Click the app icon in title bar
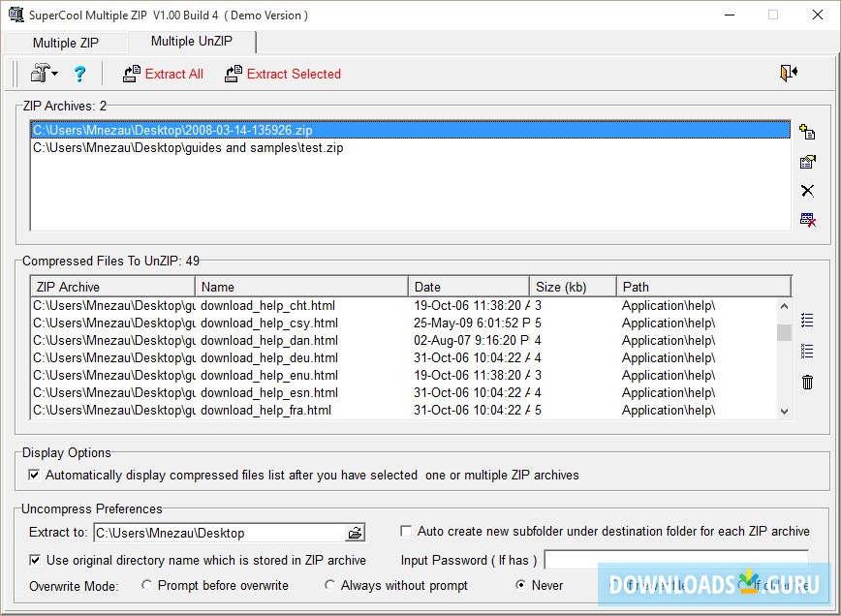Image resolution: width=841 pixels, height=616 pixels. pos(16,15)
